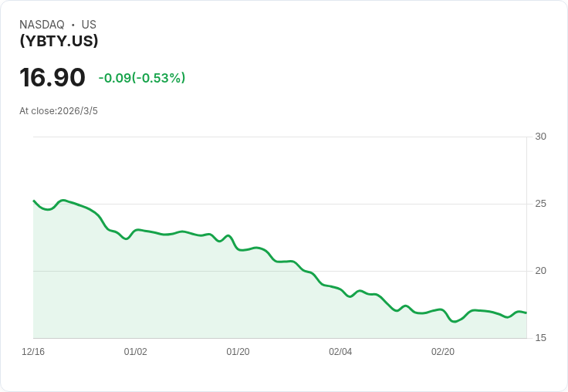Image resolution: width=568 pixels, height=392 pixels.
Task: Select the 02/20 date on the axis
Action: (x=443, y=351)
